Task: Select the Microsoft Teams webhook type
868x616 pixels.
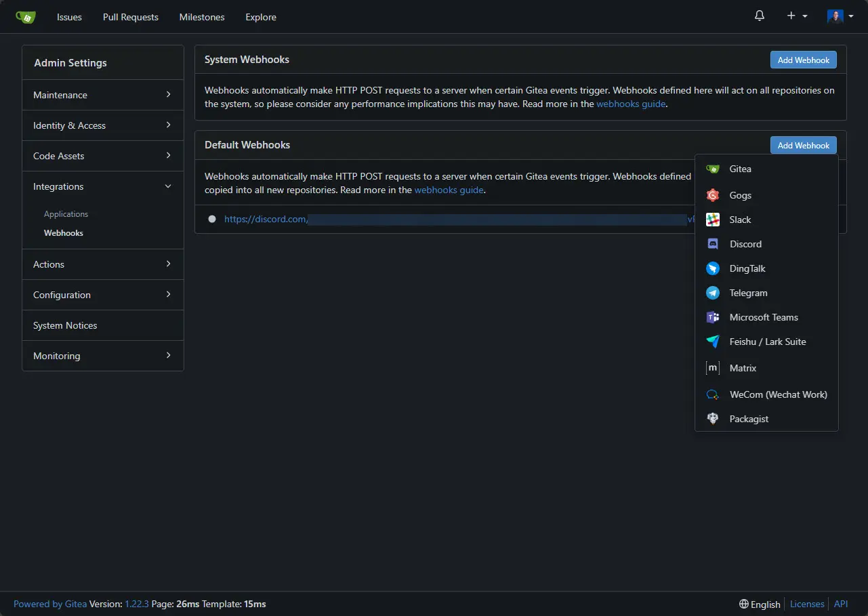Action: click(764, 317)
